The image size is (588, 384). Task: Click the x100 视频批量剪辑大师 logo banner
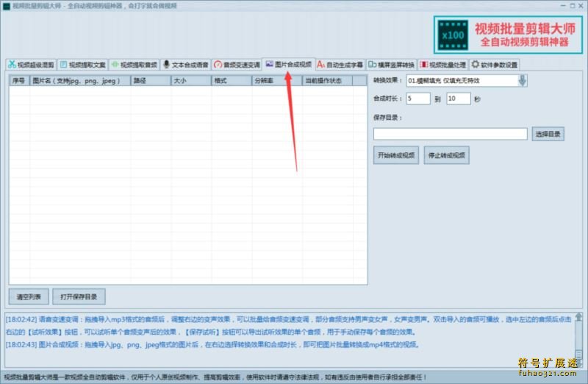[509, 35]
